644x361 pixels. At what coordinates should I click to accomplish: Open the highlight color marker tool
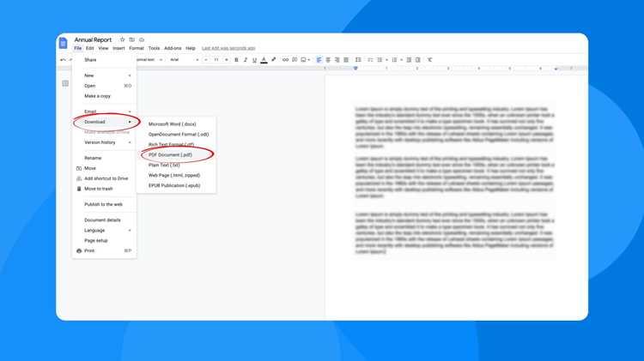pyautogui.click(x=274, y=60)
